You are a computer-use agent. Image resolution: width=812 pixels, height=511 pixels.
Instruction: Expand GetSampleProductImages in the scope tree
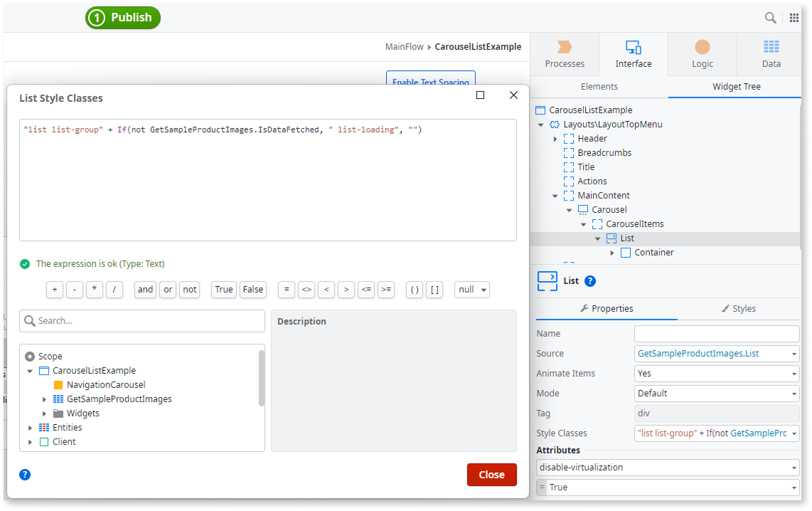(x=45, y=399)
